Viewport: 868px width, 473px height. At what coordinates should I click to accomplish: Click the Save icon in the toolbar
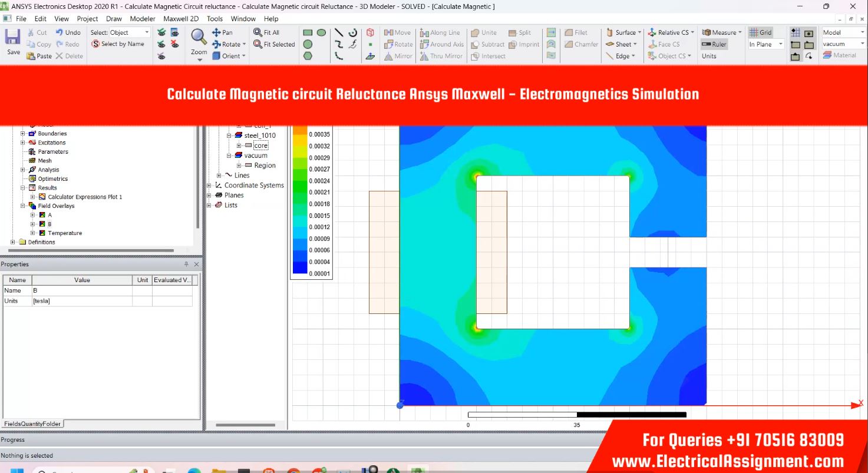[13, 39]
